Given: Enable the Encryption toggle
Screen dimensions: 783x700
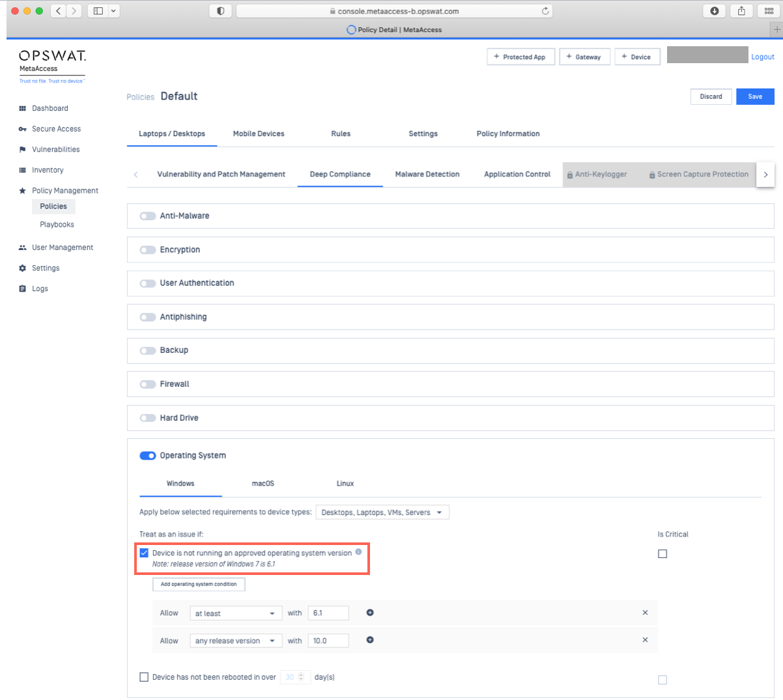Looking at the screenshot, I should tap(148, 250).
